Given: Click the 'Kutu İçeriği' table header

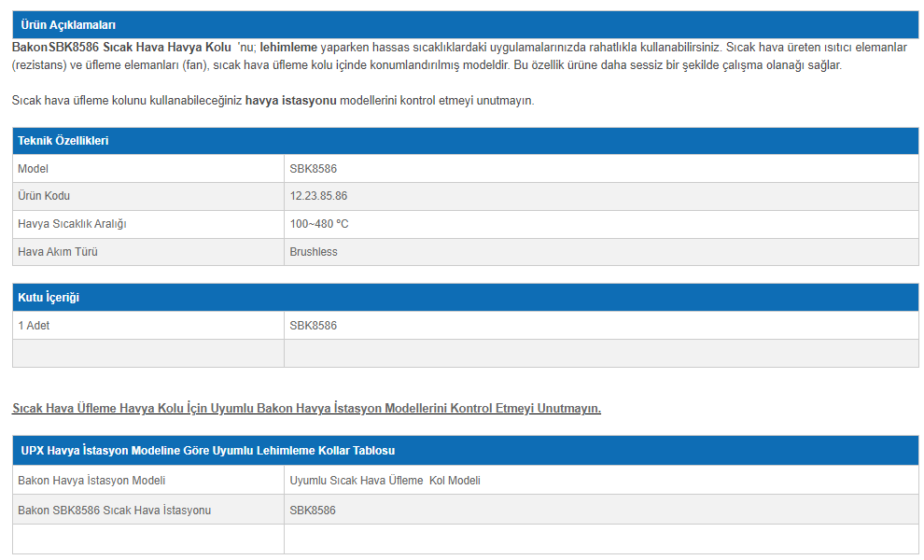Looking at the screenshot, I should click(466, 298).
